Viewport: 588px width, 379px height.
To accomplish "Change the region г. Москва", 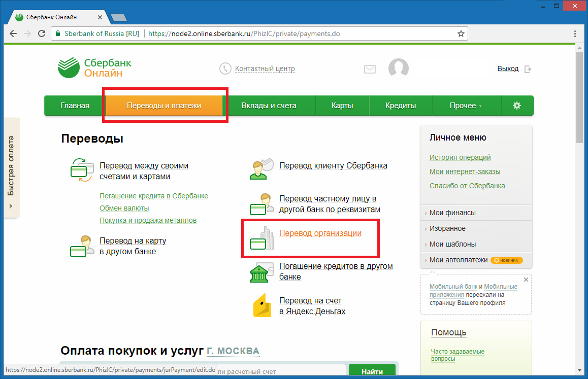I will click(233, 351).
